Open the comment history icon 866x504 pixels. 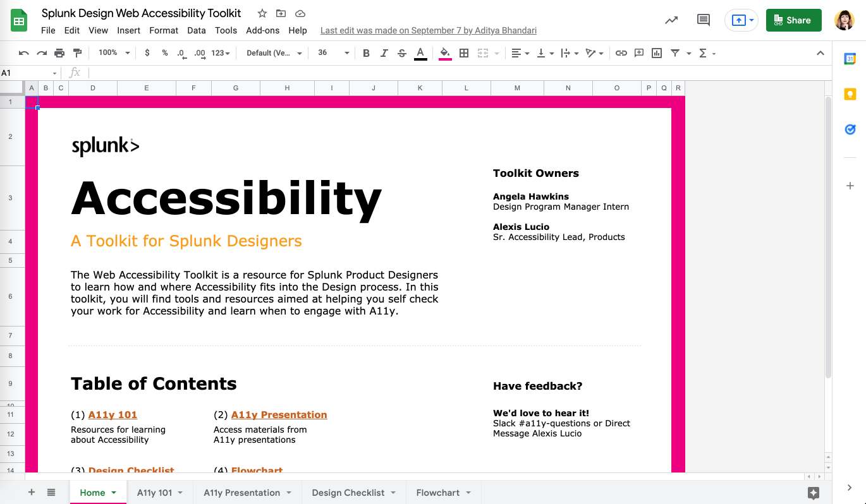pyautogui.click(x=704, y=20)
